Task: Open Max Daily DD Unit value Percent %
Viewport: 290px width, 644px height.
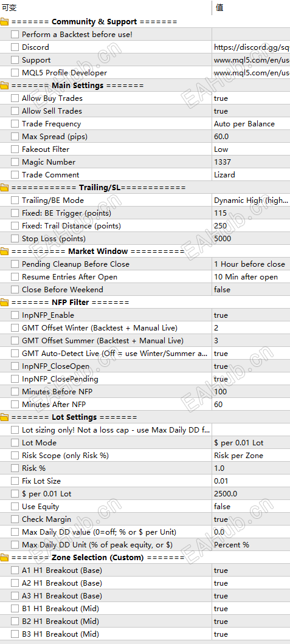Action: [232, 544]
